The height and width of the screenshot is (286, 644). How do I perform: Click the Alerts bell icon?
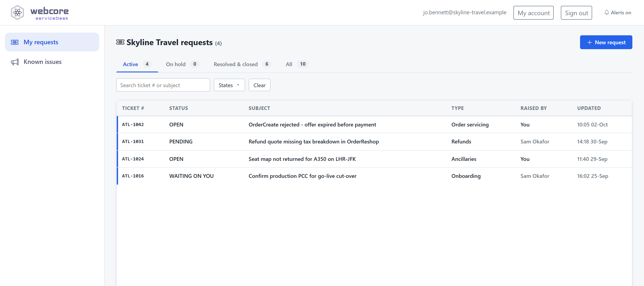pos(606,13)
